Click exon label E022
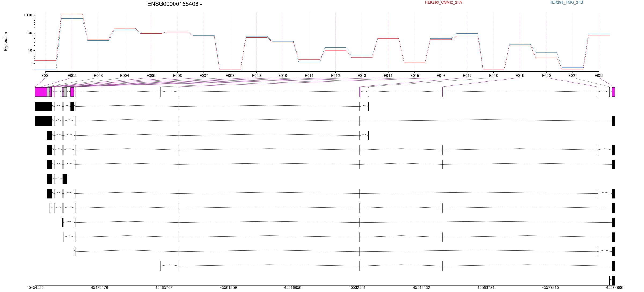This screenshot has height=292, width=644. click(599, 76)
